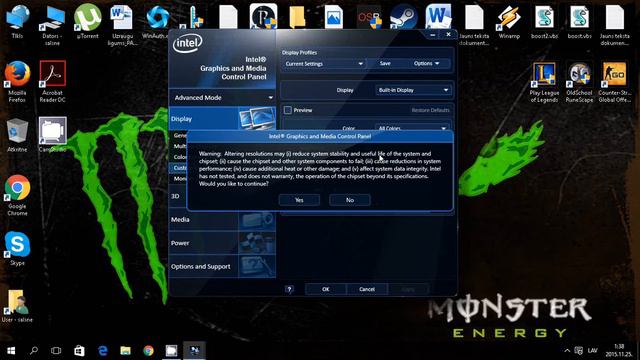Launch Google Chrome from the desktop

17,195
